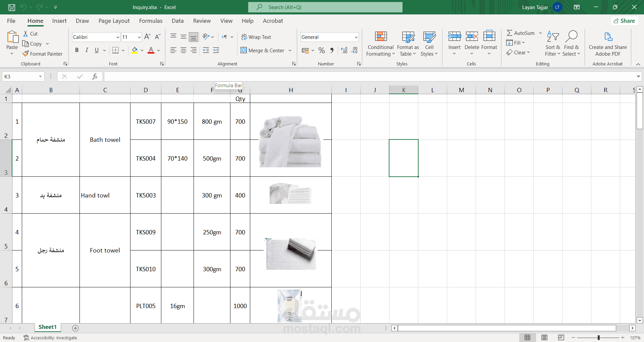Apply the red Font Color swatch

151,50
